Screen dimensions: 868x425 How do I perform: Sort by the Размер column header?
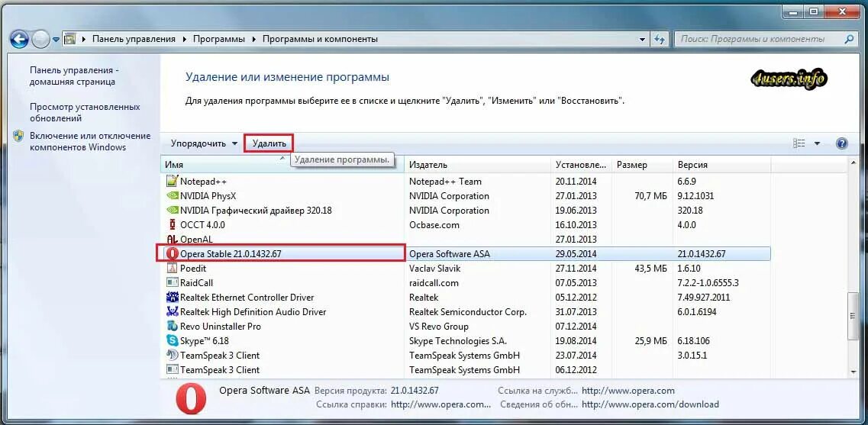tap(643, 165)
